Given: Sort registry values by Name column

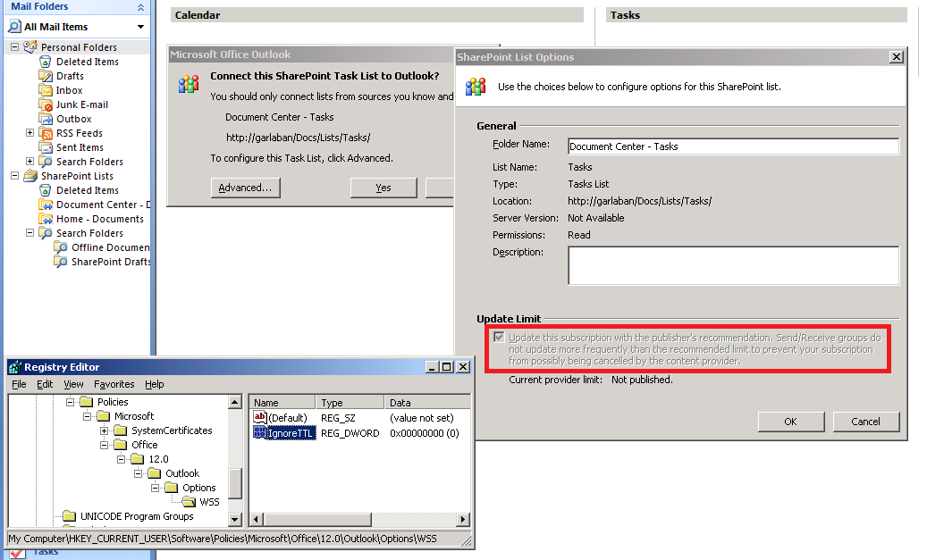Looking at the screenshot, I should coord(282,402).
